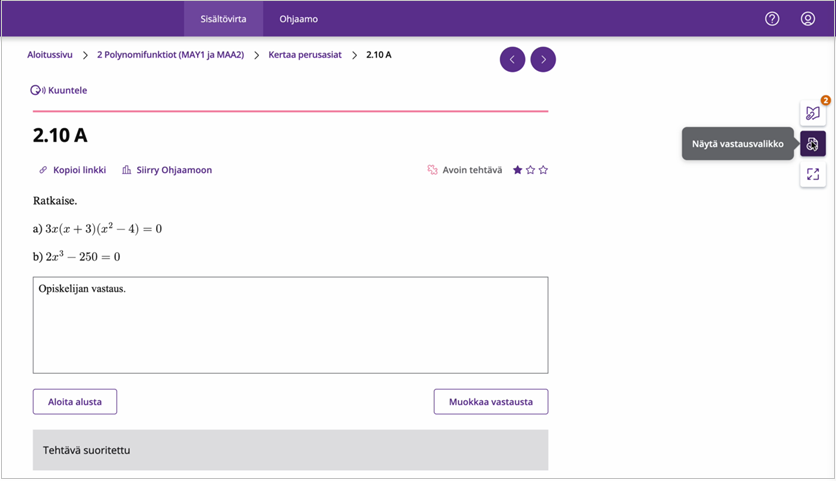The width and height of the screenshot is (836, 481).
Task: Go to next exercise with right arrow
Action: point(543,60)
